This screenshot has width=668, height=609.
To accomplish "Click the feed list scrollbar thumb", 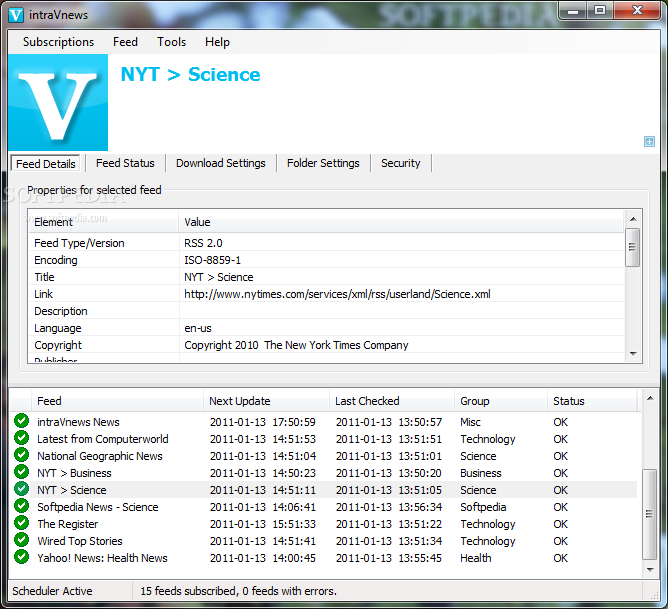I will tap(650, 514).
